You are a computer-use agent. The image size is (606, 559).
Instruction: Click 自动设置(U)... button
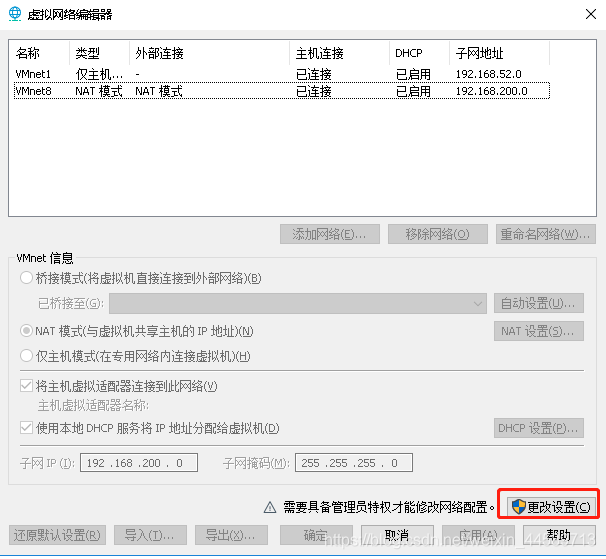(x=539, y=303)
